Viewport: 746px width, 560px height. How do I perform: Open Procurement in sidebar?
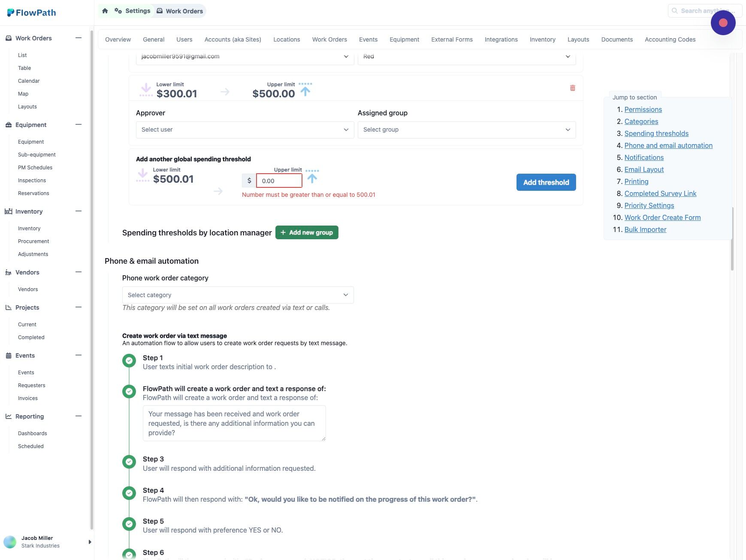[x=33, y=241]
